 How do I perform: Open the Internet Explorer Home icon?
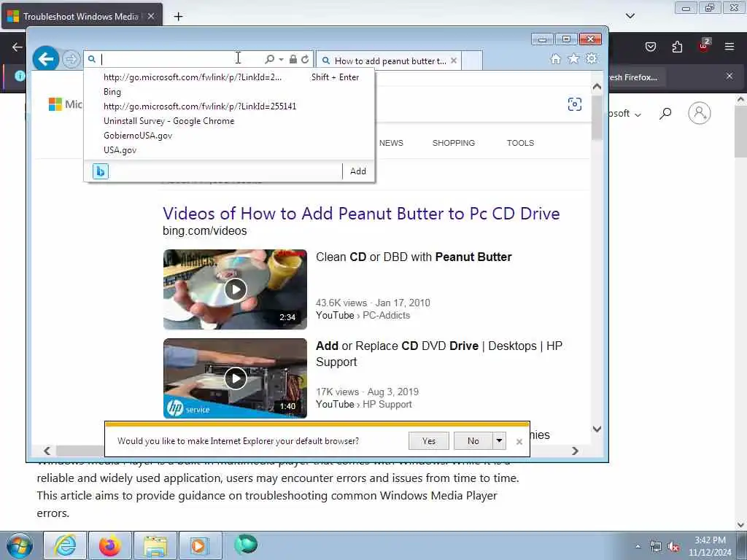coord(555,58)
